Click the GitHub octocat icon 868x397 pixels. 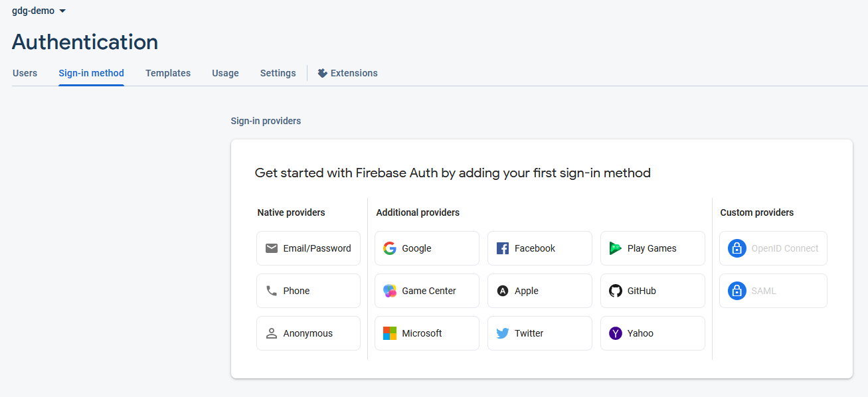[616, 291]
